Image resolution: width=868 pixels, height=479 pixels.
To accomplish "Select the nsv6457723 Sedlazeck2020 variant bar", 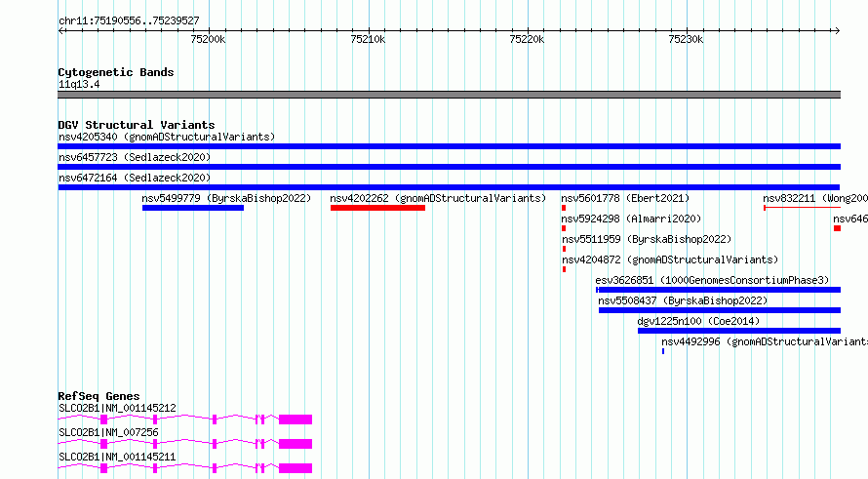I will click(449, 167).
